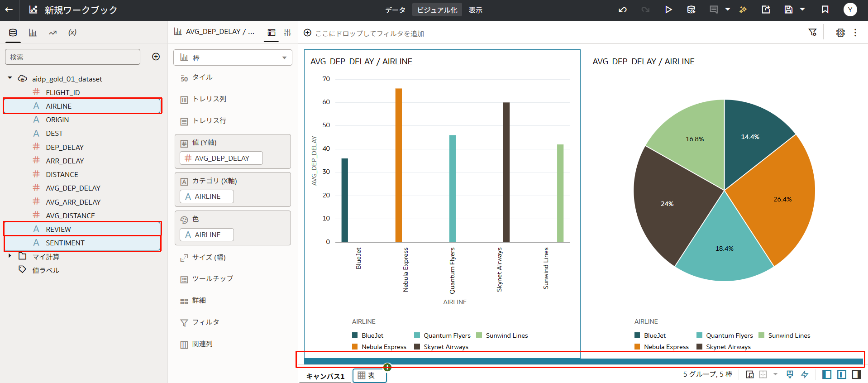Select the DISTANCE column
This screenshot has height=383, width=868.
click(62, 174)
